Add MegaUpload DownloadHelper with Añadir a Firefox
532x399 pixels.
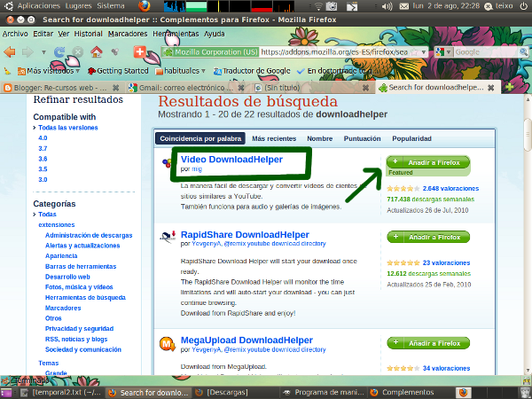428,343
